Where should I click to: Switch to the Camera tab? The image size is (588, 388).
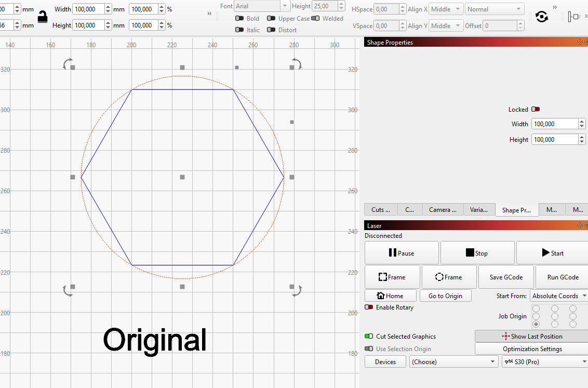443,209
